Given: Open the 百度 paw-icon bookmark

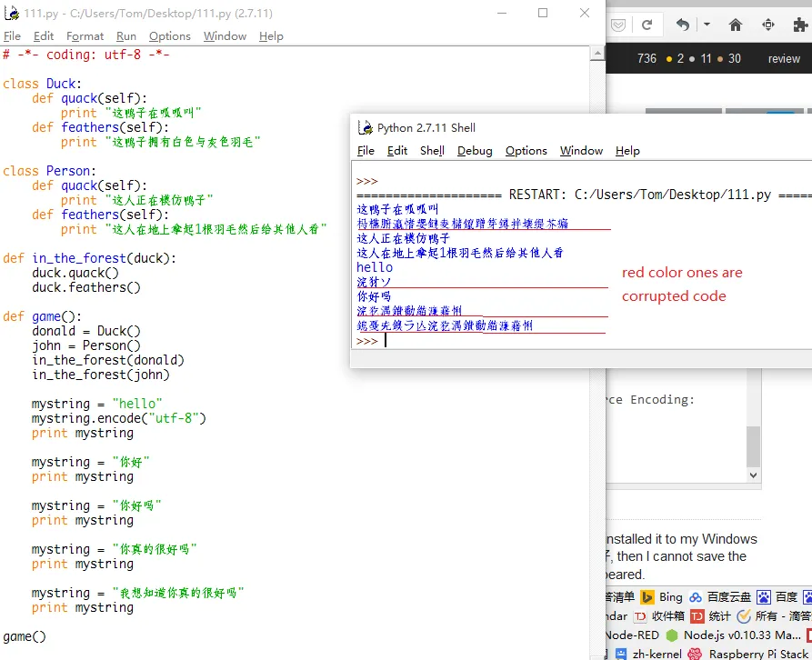Looking at the screenshot, I should (777, 597).
